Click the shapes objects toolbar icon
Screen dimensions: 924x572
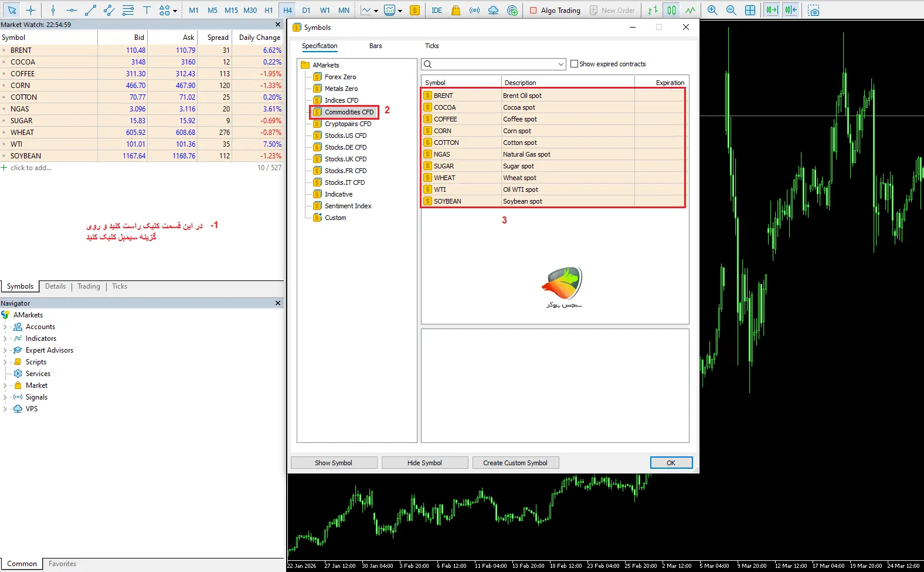pos(164,10)
